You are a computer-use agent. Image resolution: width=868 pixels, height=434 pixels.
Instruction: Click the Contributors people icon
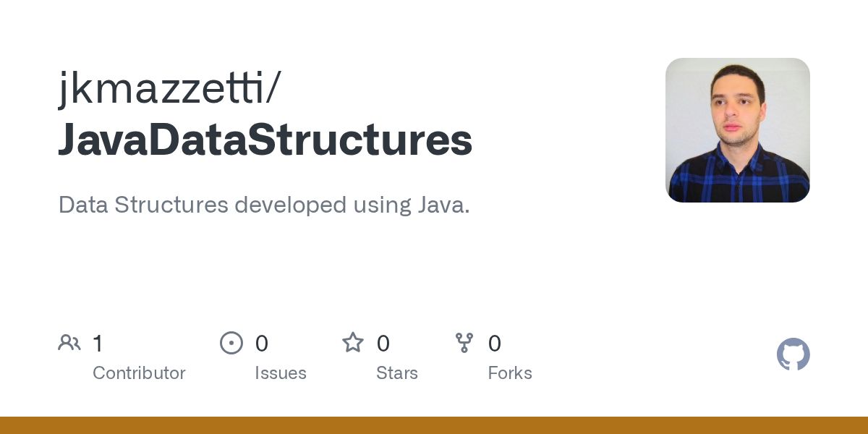click(69, 343)
